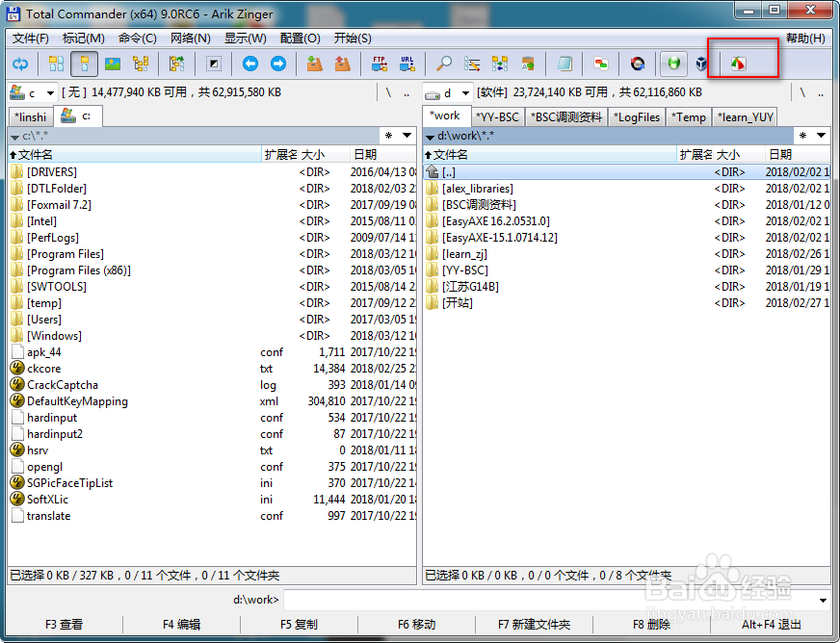Click the VirtualBox cube toolbar icon
The height and width of the screenshot is (643, 840).
pos(701,64)
